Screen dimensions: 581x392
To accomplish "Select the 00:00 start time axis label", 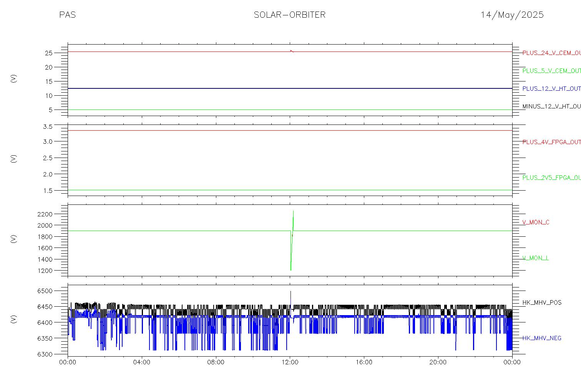I will click(x=68, y=362).
